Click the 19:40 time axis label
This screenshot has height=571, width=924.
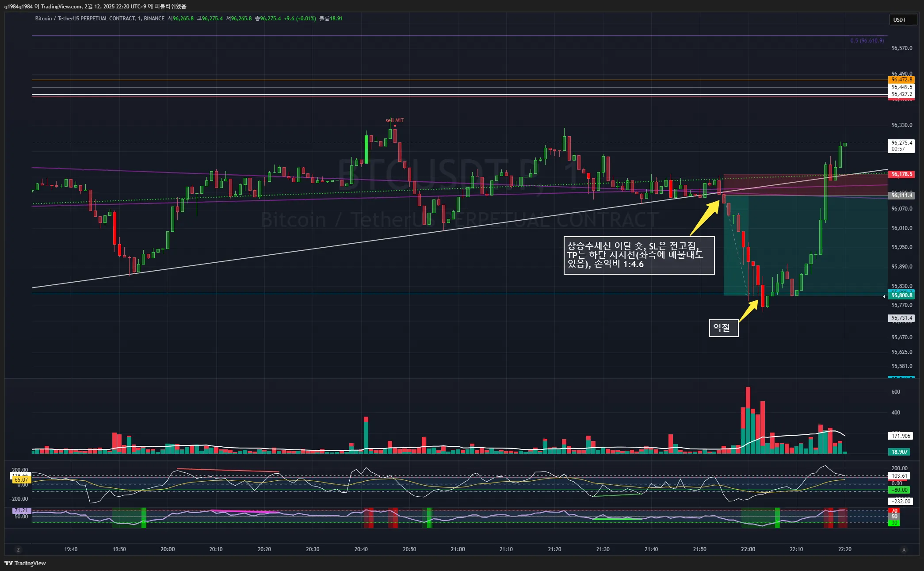point(71,549)
